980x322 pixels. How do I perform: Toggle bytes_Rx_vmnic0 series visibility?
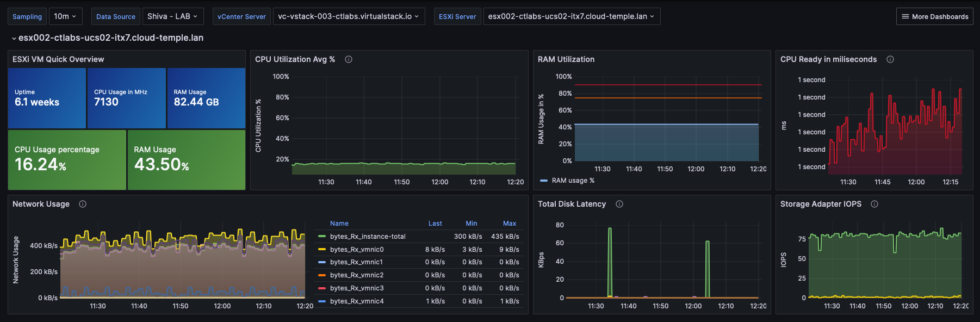click(x=357, y=250)
